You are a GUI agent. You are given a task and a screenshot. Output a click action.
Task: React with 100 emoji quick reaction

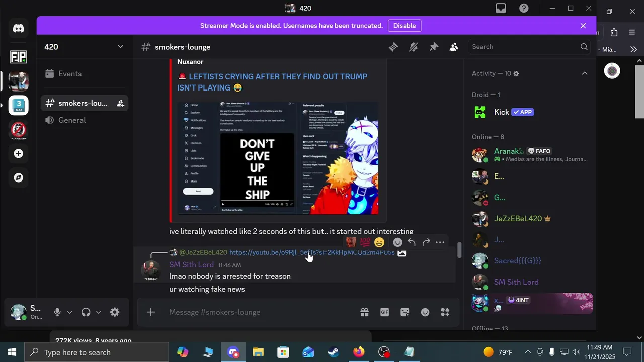click(x=365, y=242)
